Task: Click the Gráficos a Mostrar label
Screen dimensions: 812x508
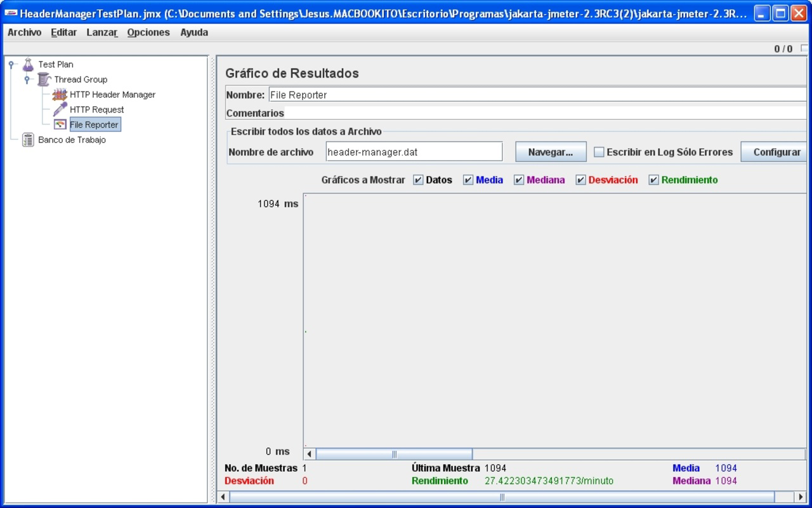Action: tap(363, 180)
